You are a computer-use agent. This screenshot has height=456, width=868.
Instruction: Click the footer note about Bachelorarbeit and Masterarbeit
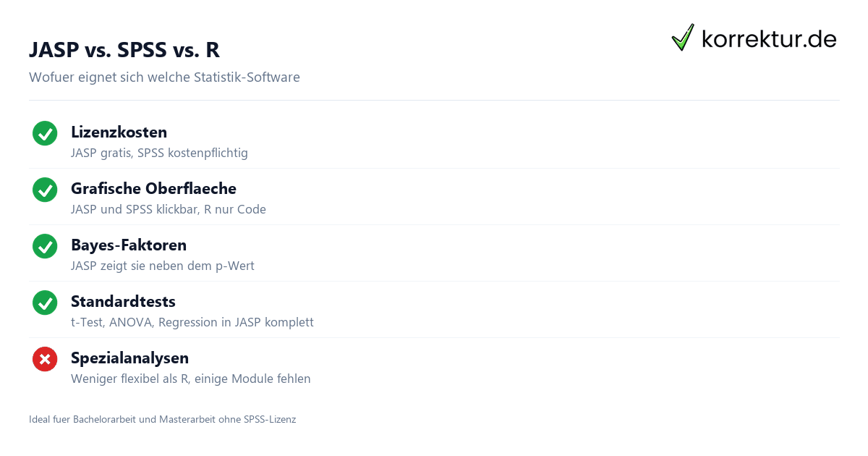coord(163,419)
